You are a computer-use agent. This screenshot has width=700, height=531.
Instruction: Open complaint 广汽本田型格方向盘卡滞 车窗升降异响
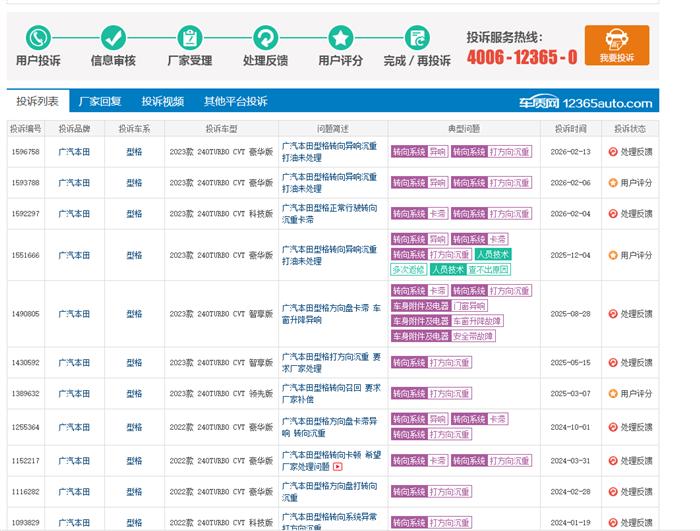(331, 314)
